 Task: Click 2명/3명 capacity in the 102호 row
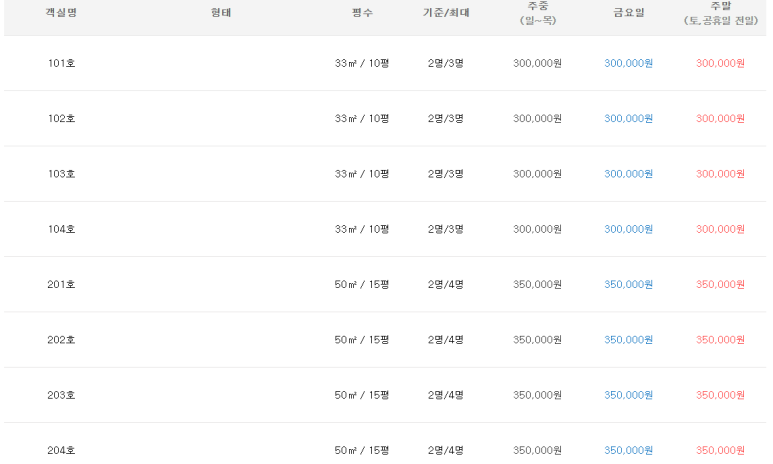446,118
